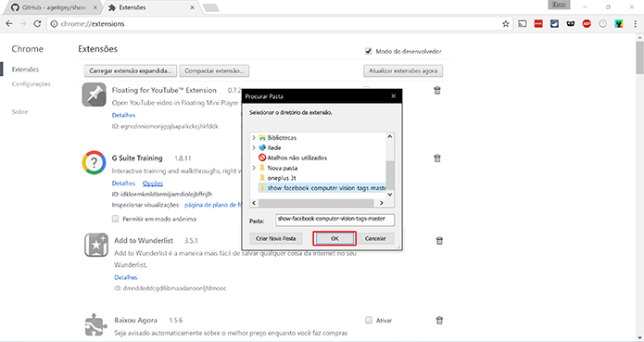
Task: Select the oneplus 3t folder
Action: (x=282, y=178)
